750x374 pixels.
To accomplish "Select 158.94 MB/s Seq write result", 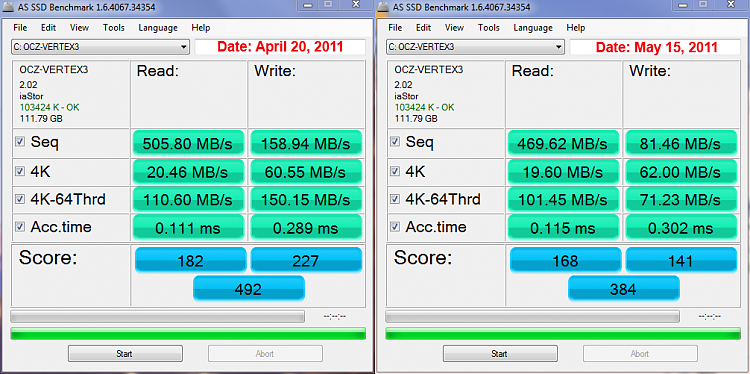I will pos(306,143).
